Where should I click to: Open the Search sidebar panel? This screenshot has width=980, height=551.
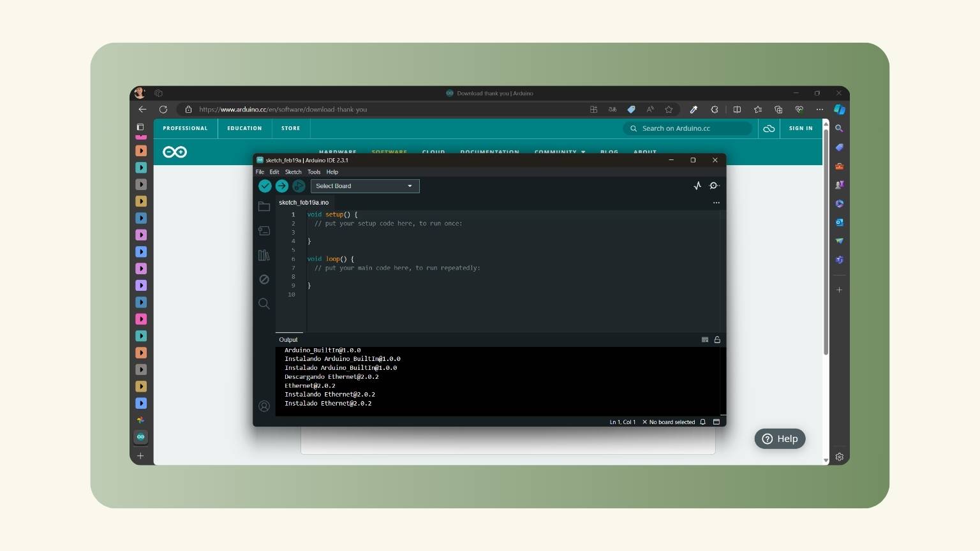pos(264,304)
